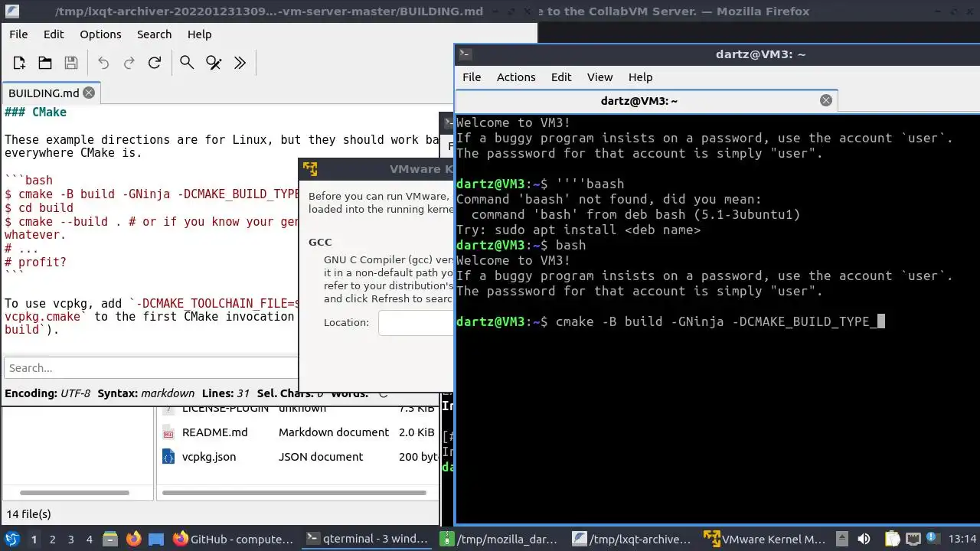The width and height of the screenshot is (980, 551).
Task: Switch to /tmp/lxqt-archive editor taskbar entry
Action: 634,540
